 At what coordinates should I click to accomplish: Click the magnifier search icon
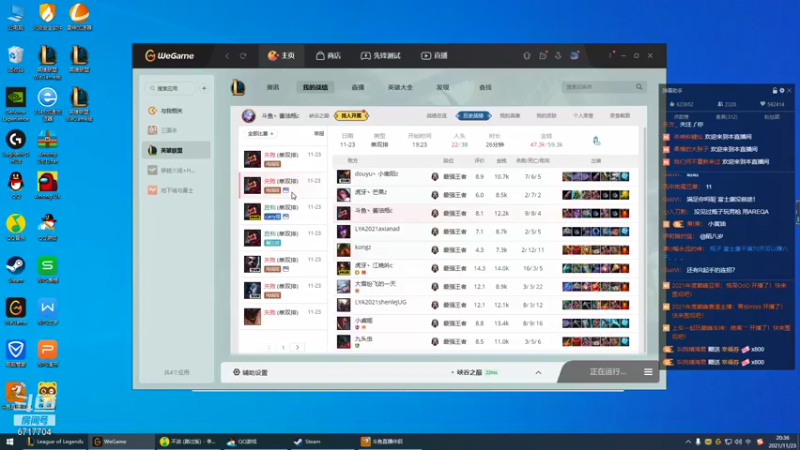pos(639,87)
